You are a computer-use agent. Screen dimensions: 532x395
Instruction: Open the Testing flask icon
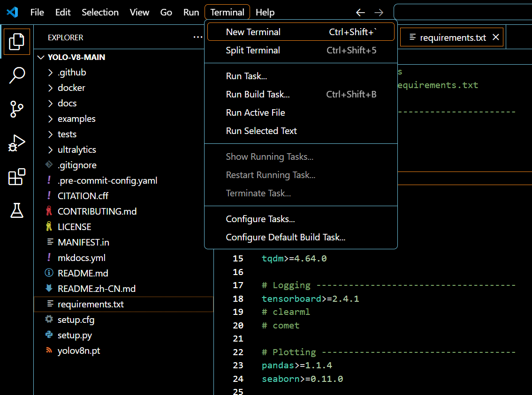click(x=17, y=211)
